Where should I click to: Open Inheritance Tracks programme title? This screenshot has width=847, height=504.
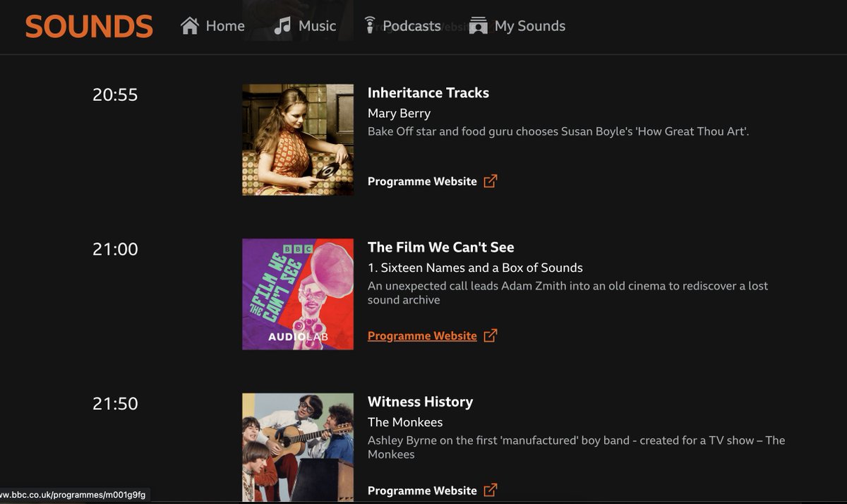tap(428, 92)
